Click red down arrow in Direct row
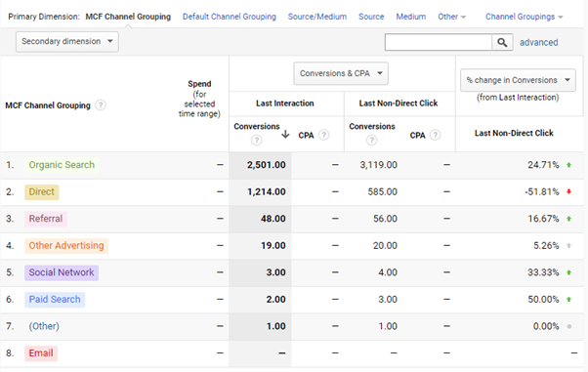 [568, 191]
